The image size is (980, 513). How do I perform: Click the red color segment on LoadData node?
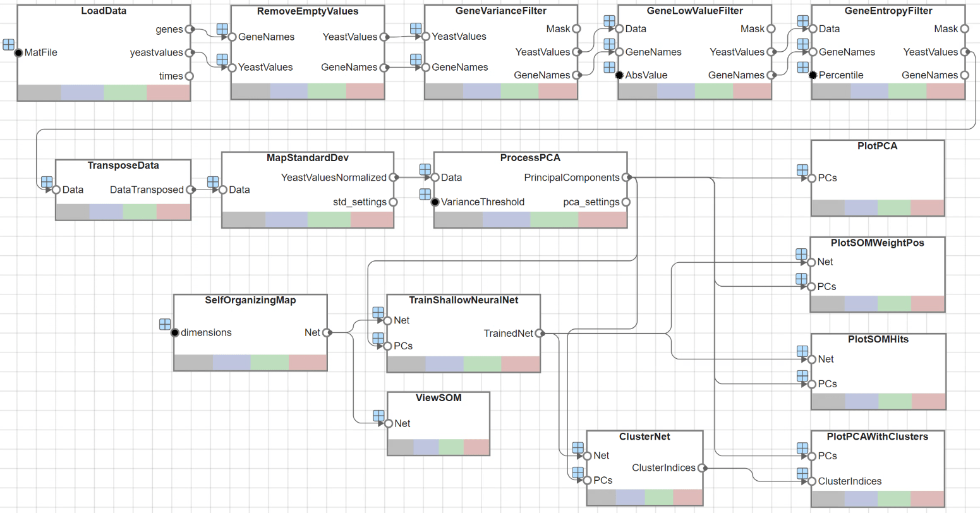tap(168, 93)
